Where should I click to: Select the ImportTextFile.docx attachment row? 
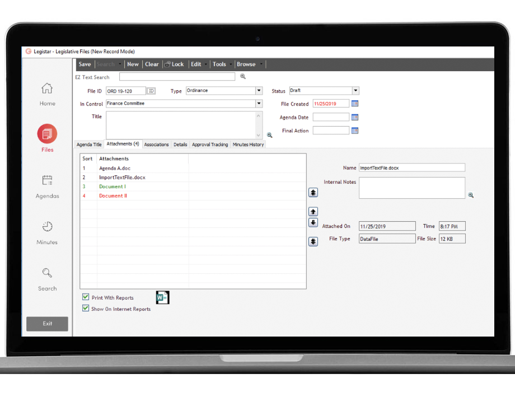tap(193, 178)
